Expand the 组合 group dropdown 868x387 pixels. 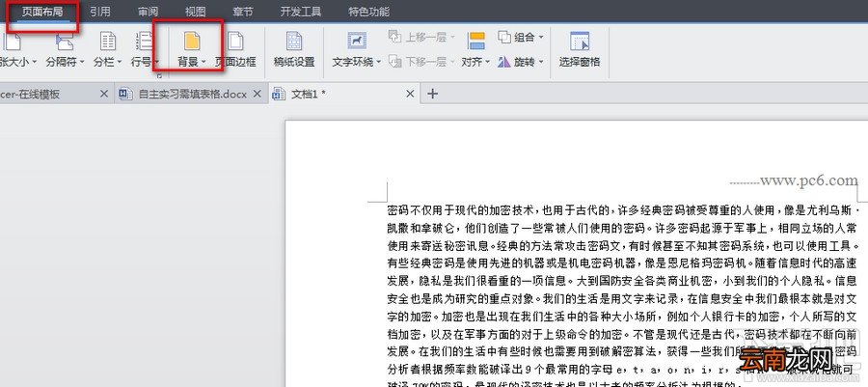(x=540, y=37)
